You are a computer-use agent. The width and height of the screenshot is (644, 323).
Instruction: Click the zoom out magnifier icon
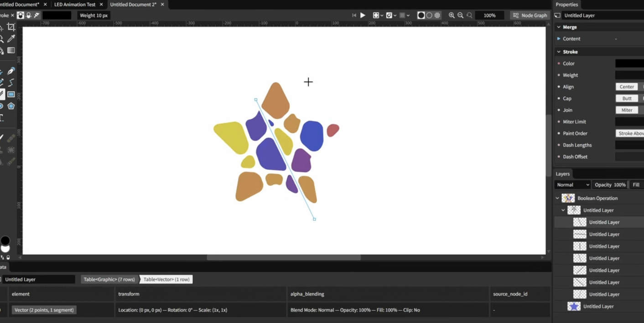(460, 16)
